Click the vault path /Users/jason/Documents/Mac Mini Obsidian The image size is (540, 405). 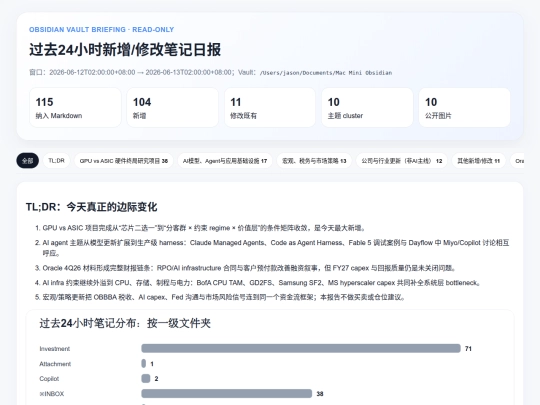(326, 73)
